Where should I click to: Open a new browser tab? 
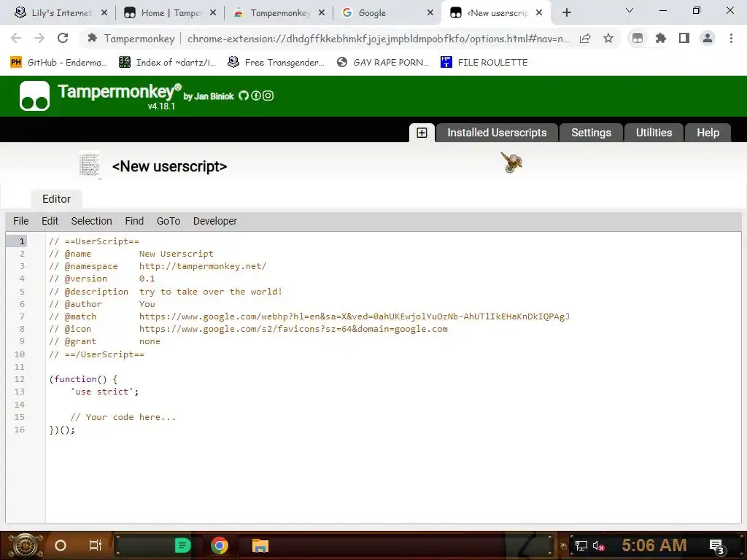[x=566, y=13]
